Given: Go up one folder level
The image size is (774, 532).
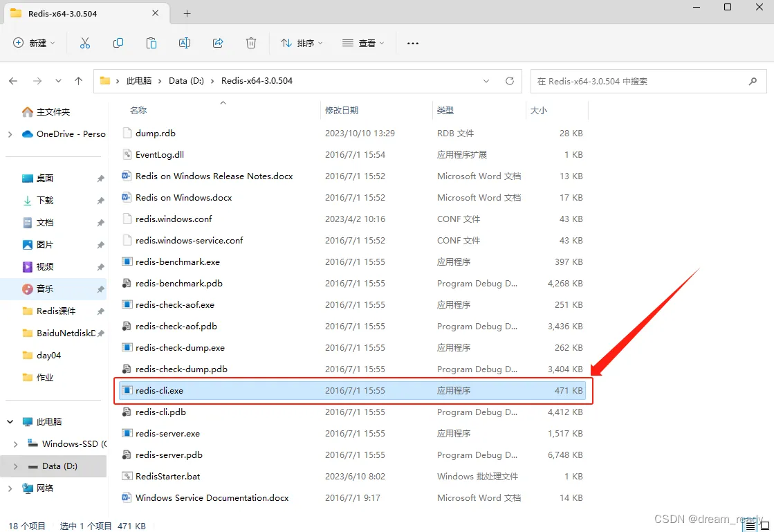Looking at the screenshot, I should (x=78, y=81).
